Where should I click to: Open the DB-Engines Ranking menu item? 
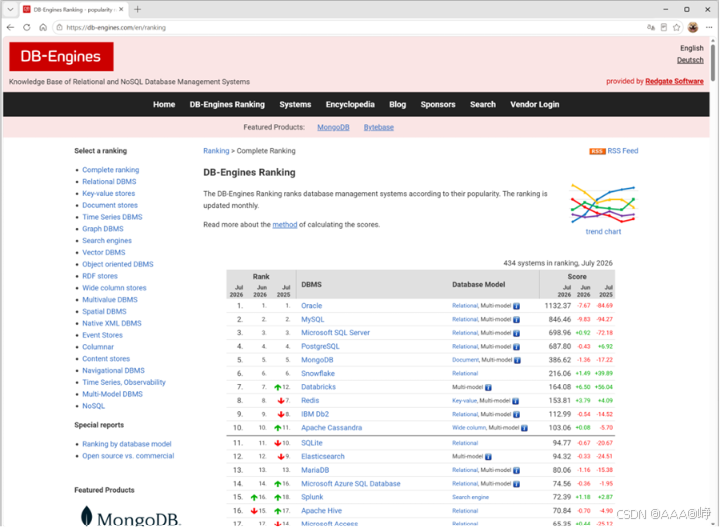[227, 104]
